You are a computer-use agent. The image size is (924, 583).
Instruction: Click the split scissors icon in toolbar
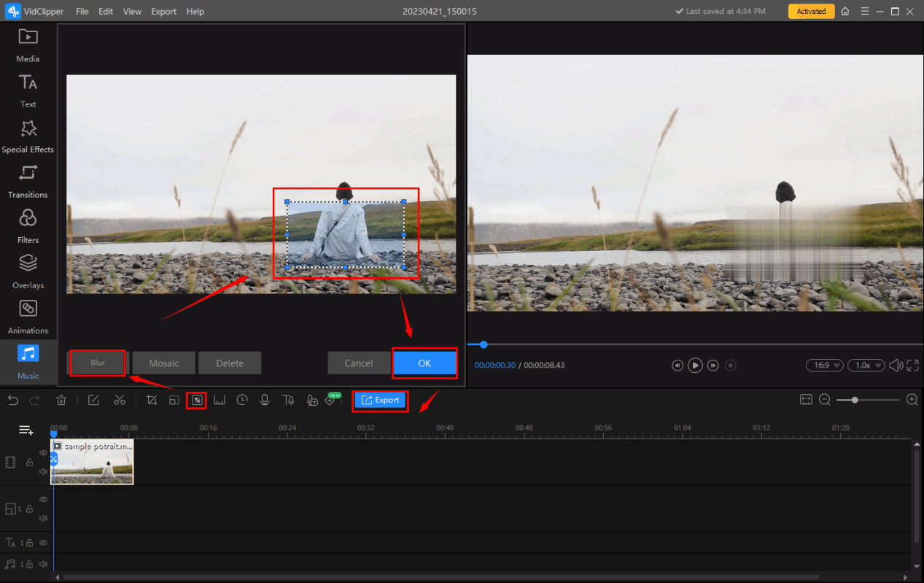(x=120, y=400)
